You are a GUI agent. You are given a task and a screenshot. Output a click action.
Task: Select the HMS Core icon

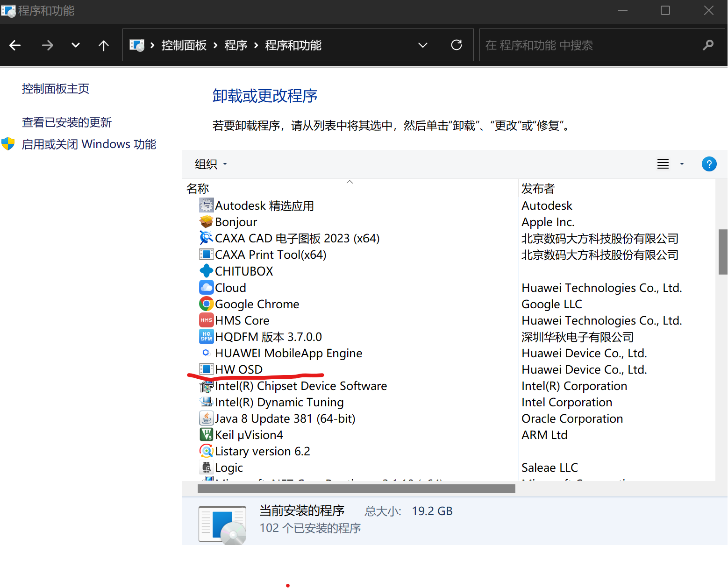click(x=207, y=320)
